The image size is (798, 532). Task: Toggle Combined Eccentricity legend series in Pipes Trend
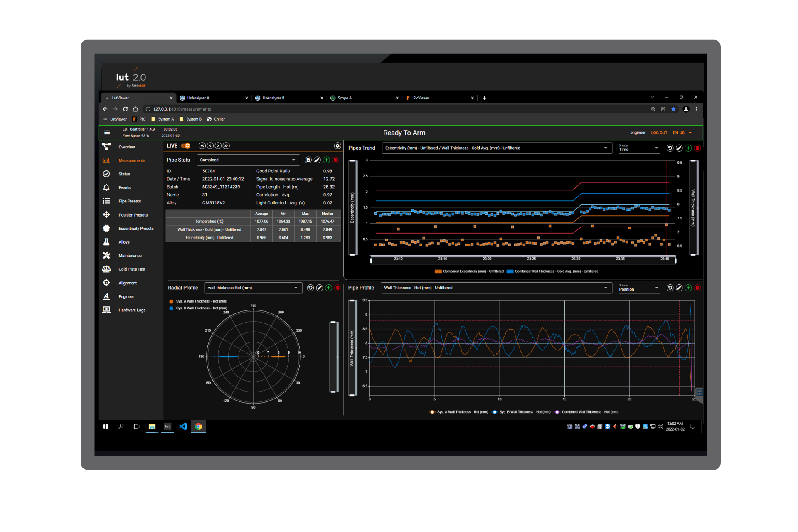point(469,271)
